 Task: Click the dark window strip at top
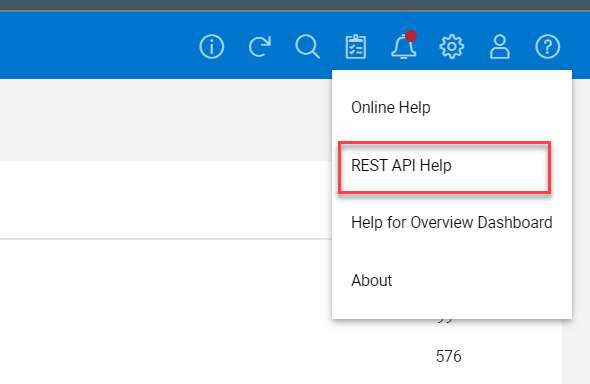(295, 5)
